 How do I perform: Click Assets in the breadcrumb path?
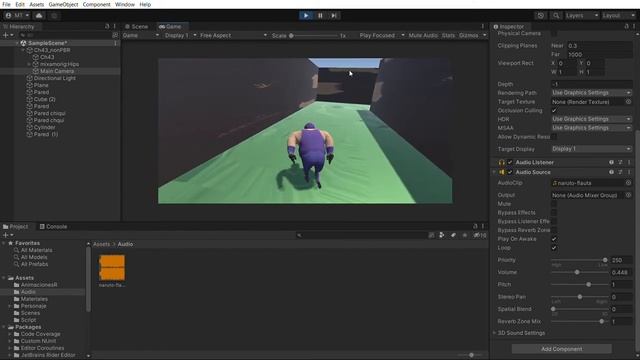pos(101,244)
